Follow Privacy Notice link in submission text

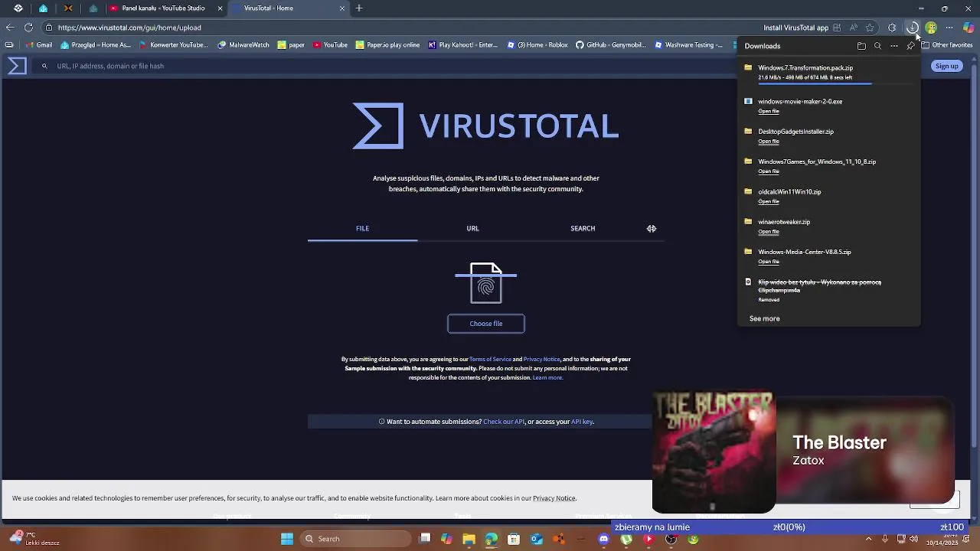click(541, 359)
